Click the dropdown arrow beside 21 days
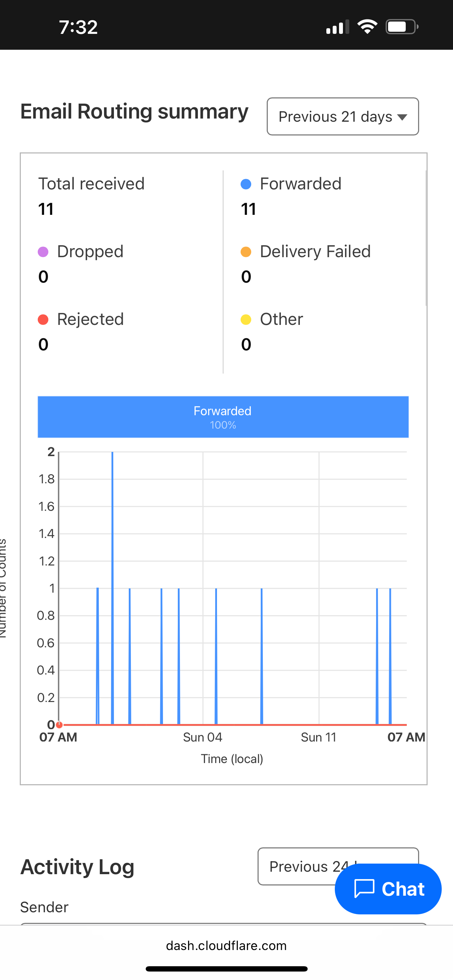Screen dimensions: 453x980 402,117
